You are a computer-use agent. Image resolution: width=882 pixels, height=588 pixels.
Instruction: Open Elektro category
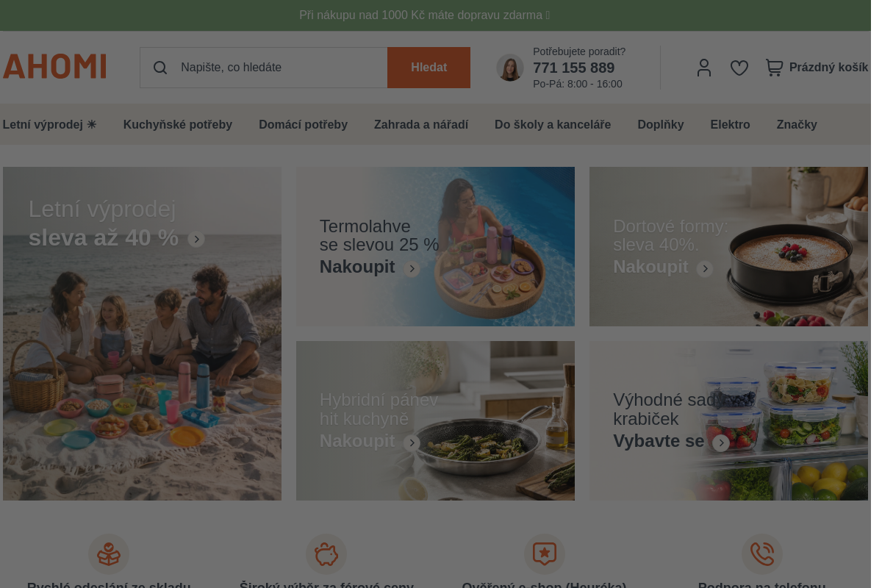click(730, 125)
